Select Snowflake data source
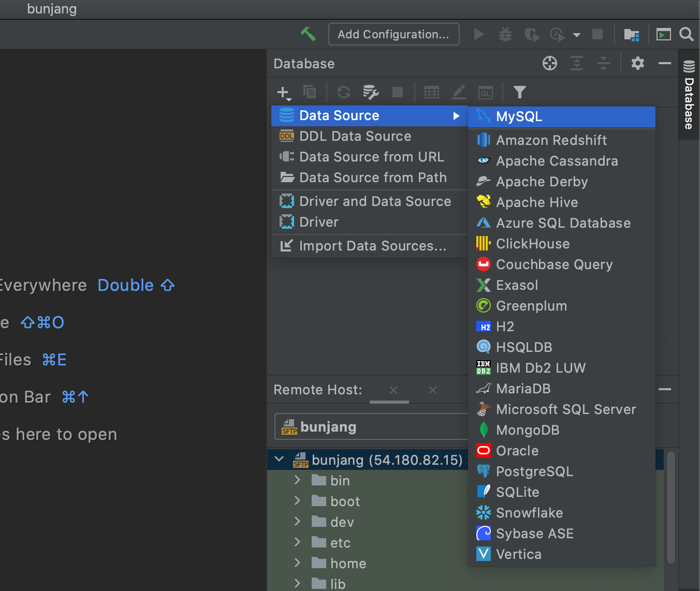The image size is (700, 591). click(x=562, y=513)
